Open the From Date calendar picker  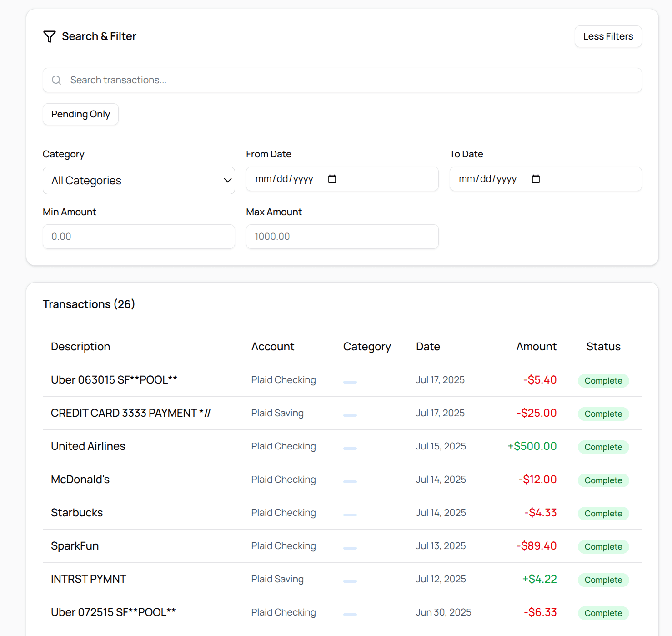point(332,179)
